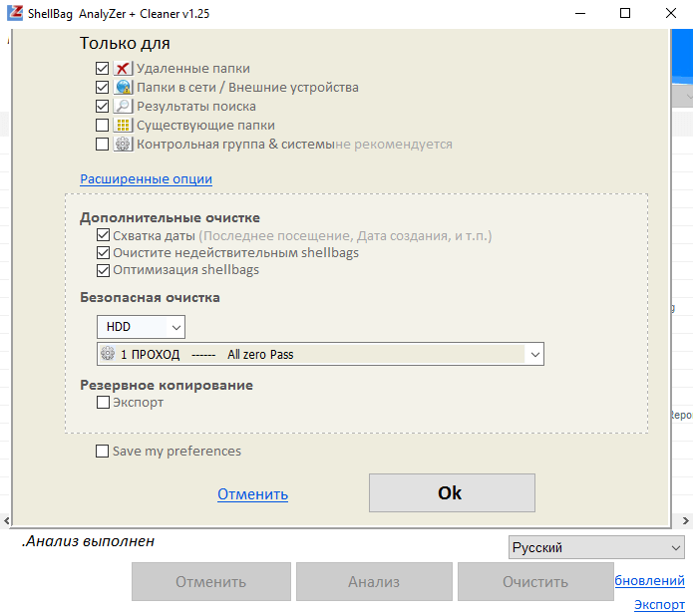Click the gear icon in pass dropdown
The image size is (693, 616).
108,354
